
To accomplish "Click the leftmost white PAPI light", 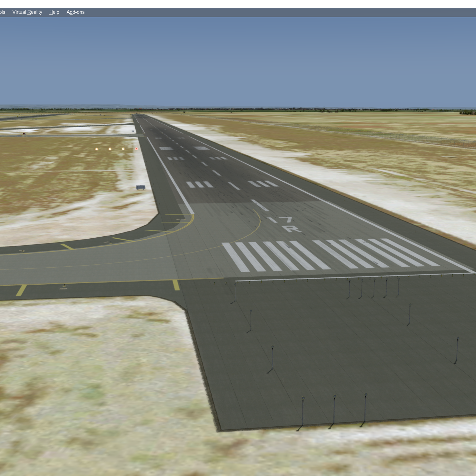I will (97, 149).
